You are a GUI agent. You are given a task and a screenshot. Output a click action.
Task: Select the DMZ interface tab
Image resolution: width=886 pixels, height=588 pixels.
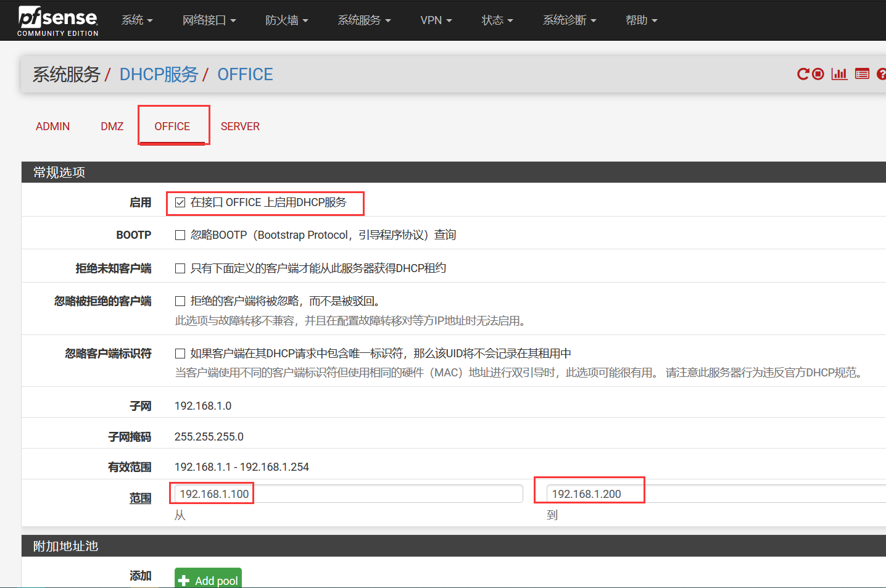point(112,126)
